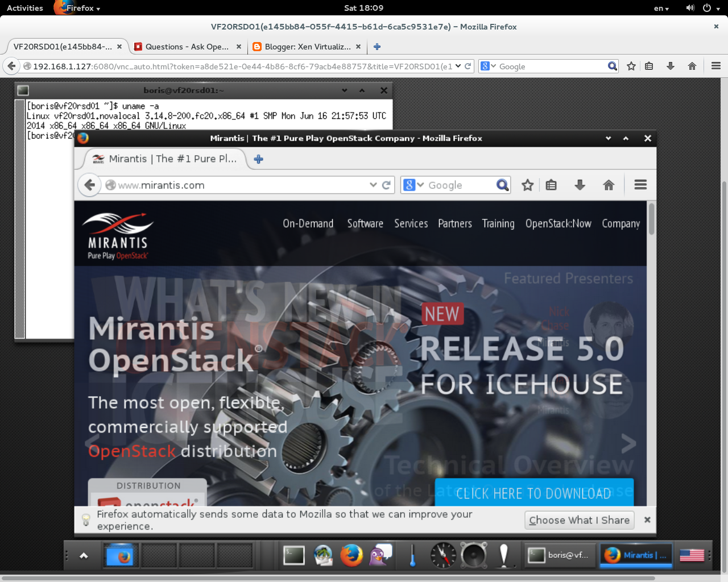
Task: Click the up-arrow panel menu button
Action: coord(84,555)
